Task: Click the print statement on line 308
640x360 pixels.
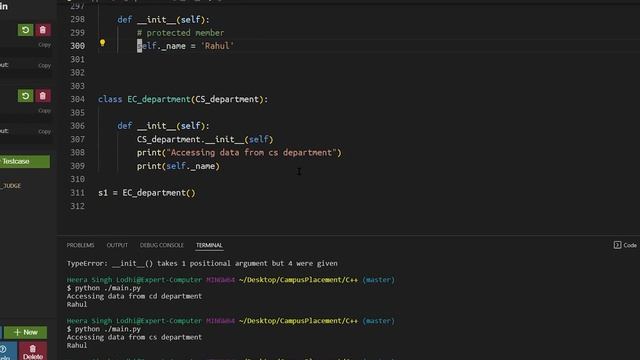Action: (239, 153)
